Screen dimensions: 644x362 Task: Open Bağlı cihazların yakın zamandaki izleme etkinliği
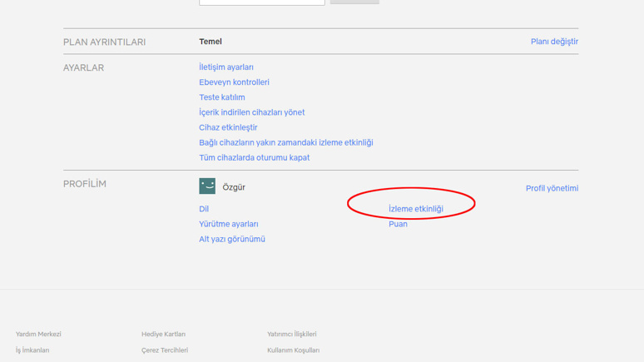(x=285, y=142)
